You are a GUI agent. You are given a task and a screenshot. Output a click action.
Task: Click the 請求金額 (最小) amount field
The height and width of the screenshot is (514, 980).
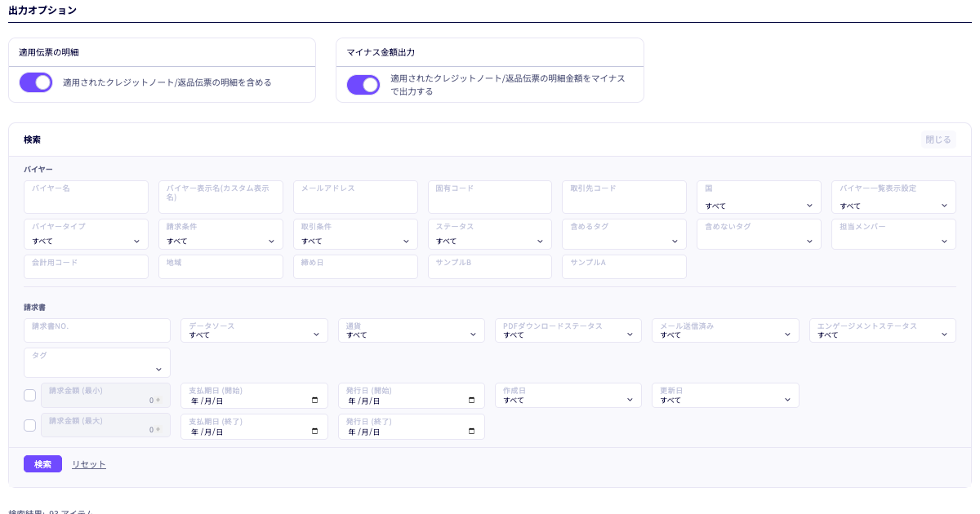pyautogui.click(x=106, y=396)
